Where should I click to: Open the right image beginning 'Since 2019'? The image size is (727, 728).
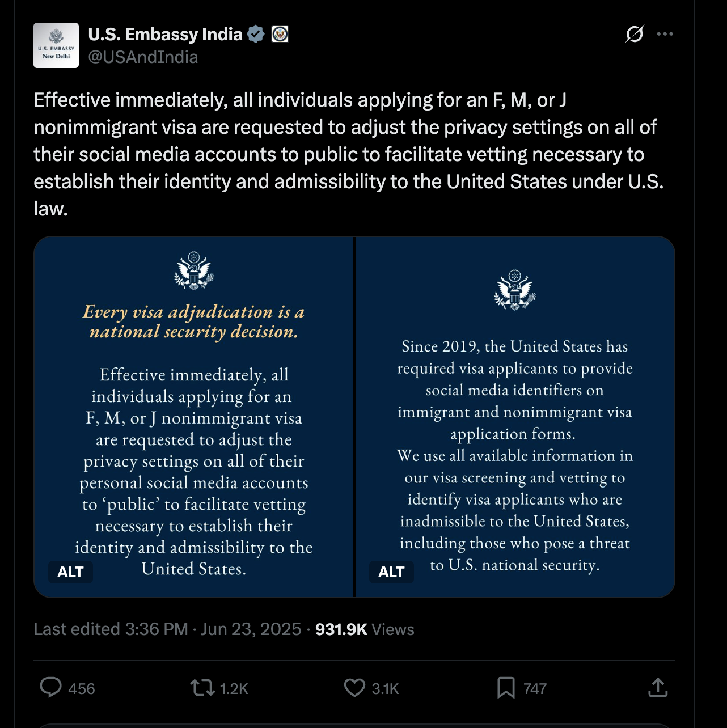(x=515, y=417)
